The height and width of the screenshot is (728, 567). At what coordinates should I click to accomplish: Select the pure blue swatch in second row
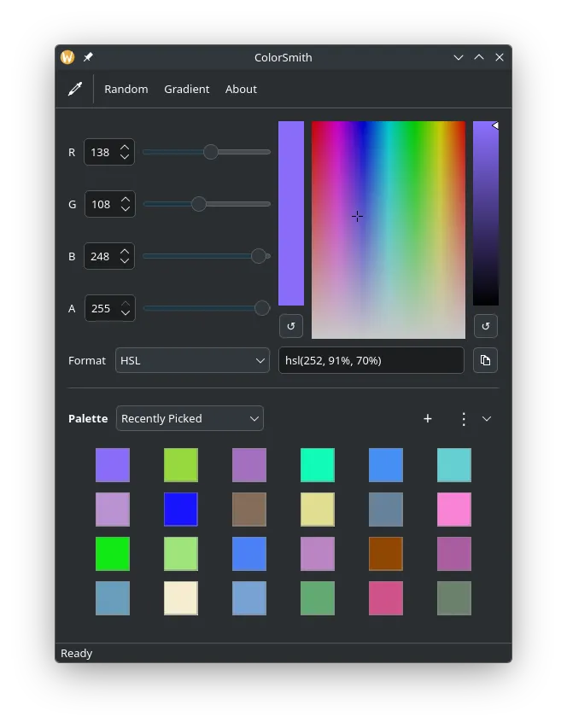pos(181,510)
